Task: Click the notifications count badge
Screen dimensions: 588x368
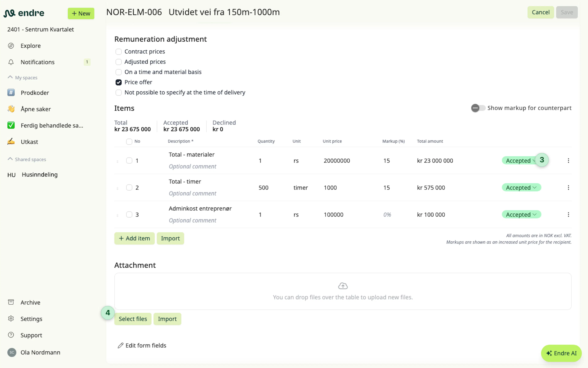Action: click(87, 62)
